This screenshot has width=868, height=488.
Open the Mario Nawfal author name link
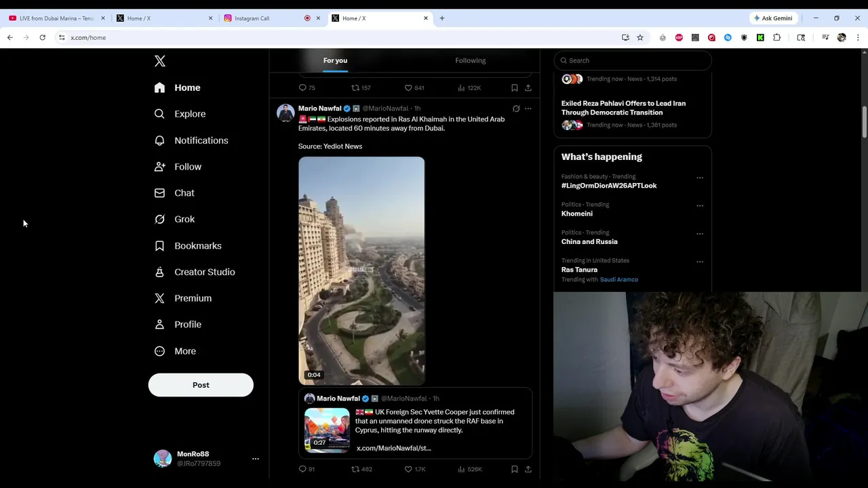(x=319, y=108)
